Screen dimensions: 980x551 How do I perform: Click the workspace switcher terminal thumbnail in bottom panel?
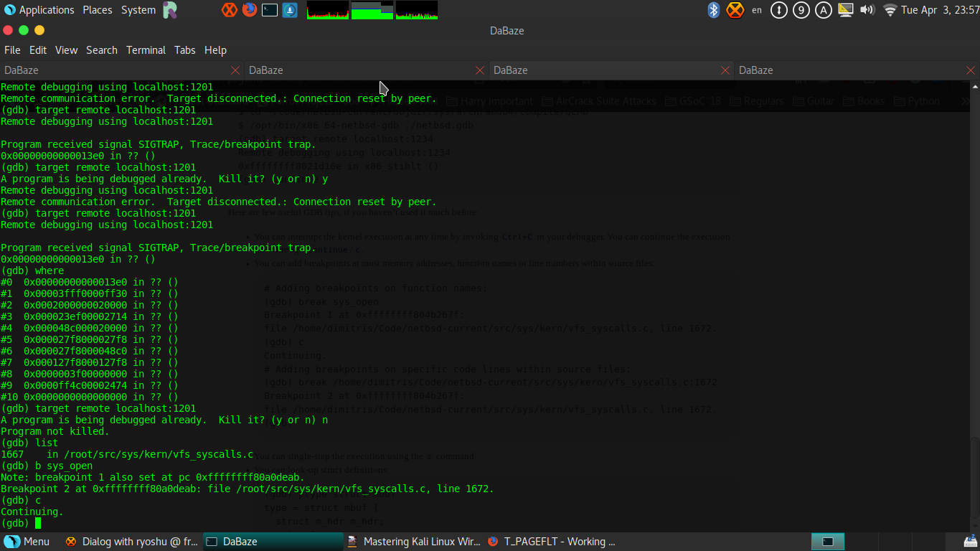coord(828,542)
